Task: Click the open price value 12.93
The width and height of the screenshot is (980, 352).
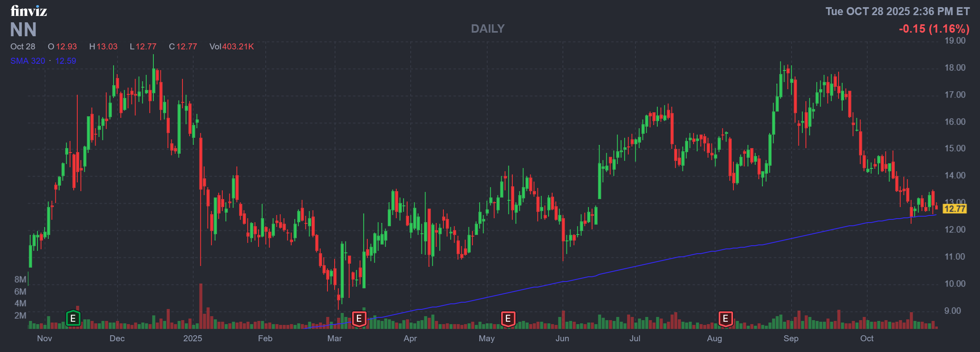Action: point(66,47)
